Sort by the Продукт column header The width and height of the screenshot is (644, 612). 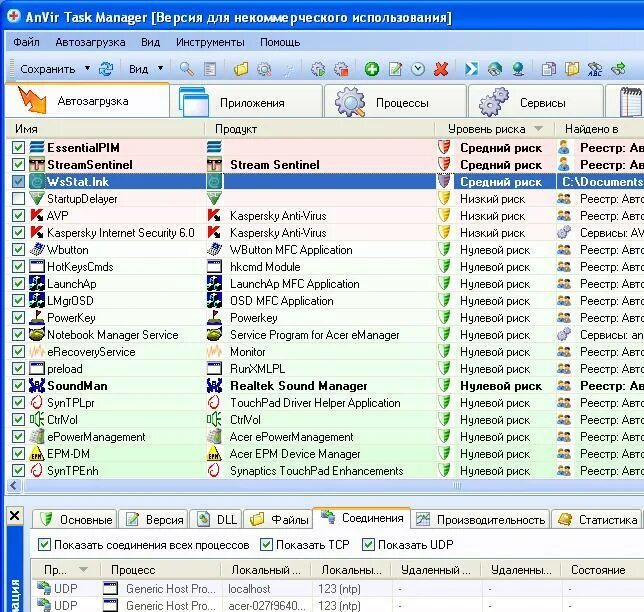320,129
